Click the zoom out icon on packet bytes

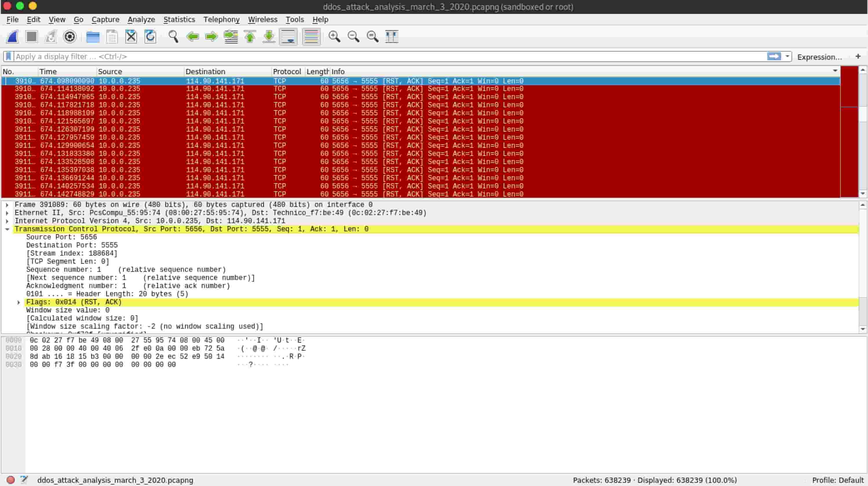click(x=354, y=37)
